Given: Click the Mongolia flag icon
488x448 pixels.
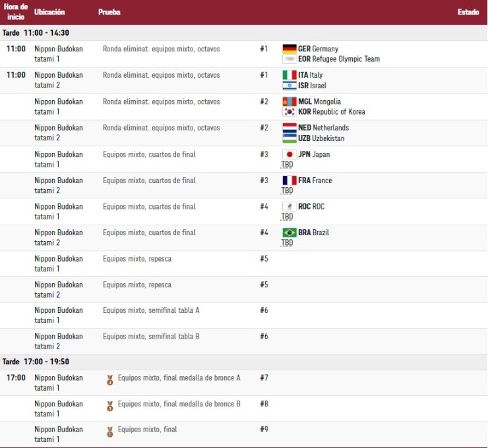Looking at the screenshot, I should (289, 101).
